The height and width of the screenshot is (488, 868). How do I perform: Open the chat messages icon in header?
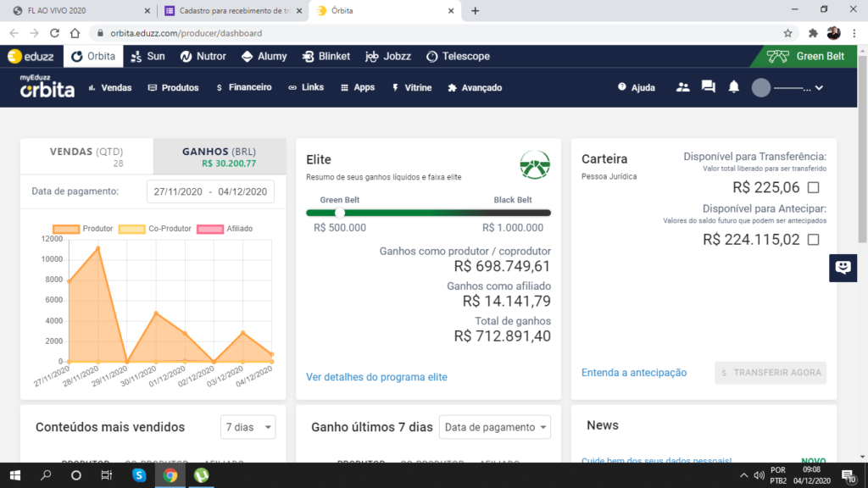click(x=708, y=87)
